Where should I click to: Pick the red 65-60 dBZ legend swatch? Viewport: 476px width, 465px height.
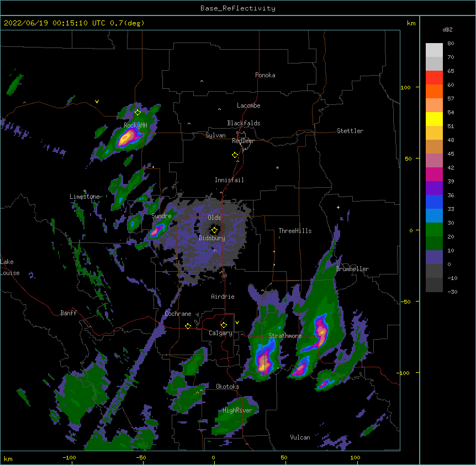click(434, 78)
